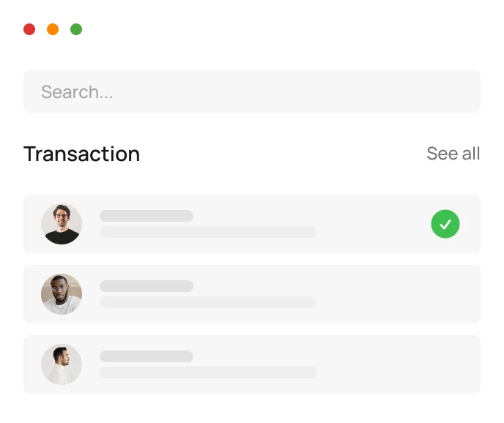Click the first transaction's name placeholder bar
Image resolution: width=504 pixels, height=423 pixels.
coord(147,216)
